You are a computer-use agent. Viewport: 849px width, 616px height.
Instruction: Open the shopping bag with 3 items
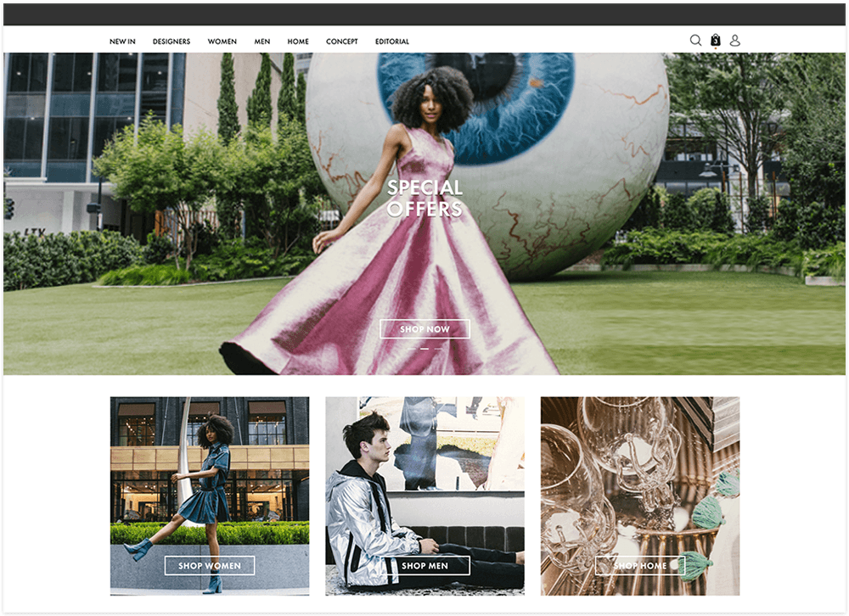tap(716, 40)
